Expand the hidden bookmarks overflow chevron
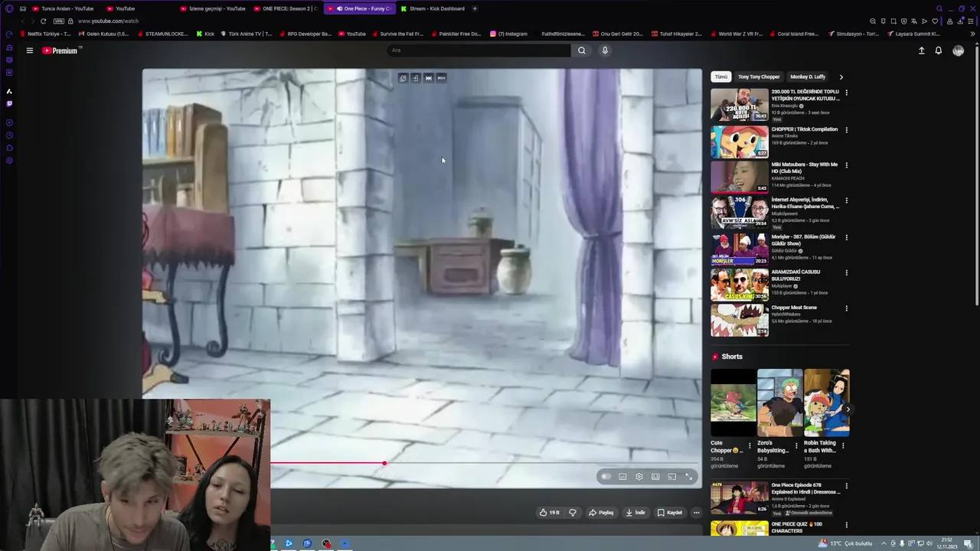 [972, 34]
